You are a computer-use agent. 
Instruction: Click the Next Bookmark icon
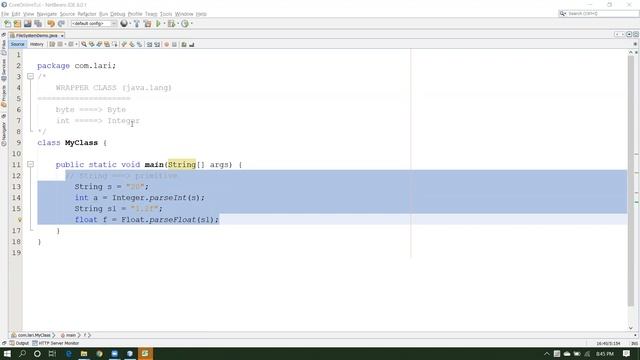pos(132,44)
